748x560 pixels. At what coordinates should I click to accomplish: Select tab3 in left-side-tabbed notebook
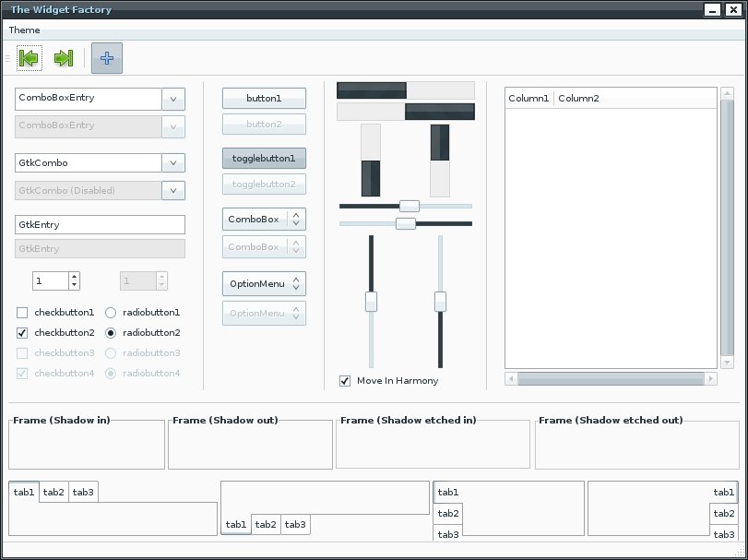coord(448,534)
